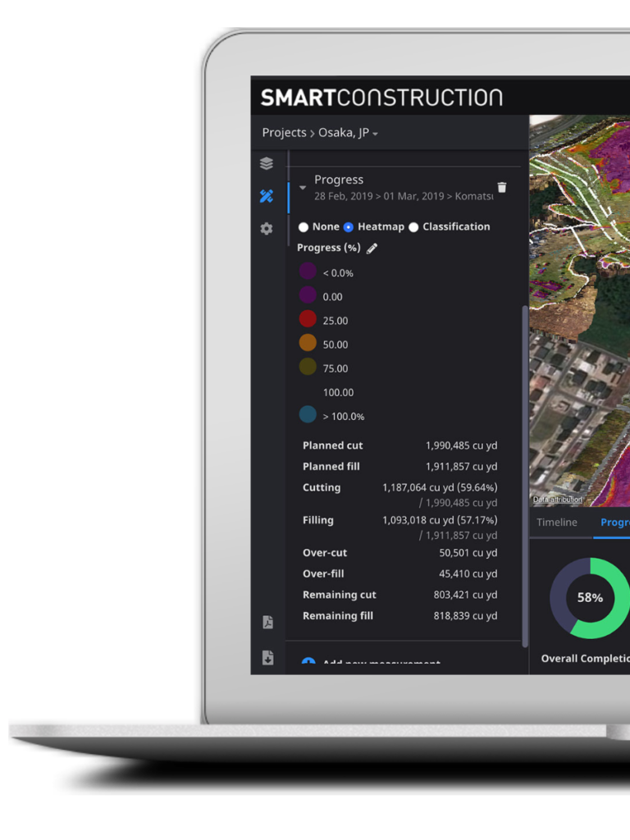Go to Projects breadcrumb link
Image resolution: width=630 pixels, height=840 pixels.
point(284,133)
